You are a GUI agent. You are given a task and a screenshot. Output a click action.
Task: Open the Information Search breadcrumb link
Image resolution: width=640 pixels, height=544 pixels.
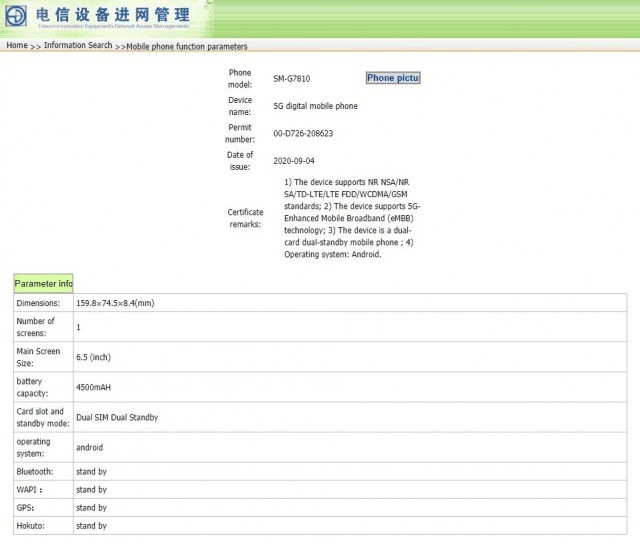pos(78,46)
